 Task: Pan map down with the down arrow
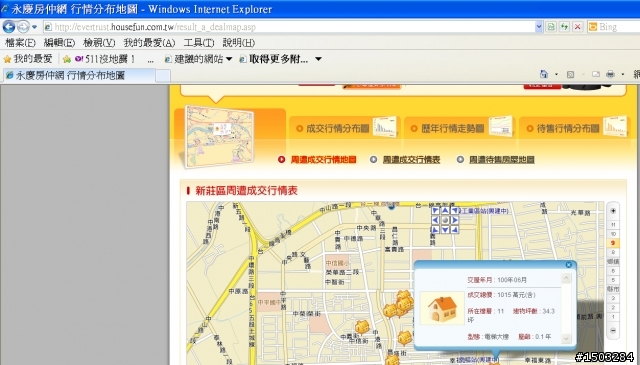click(445, 230)
